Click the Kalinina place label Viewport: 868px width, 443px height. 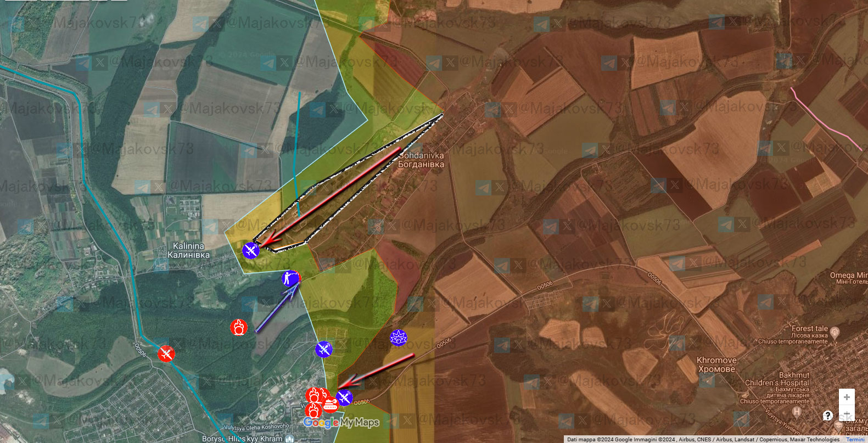(x=188, y=250)
